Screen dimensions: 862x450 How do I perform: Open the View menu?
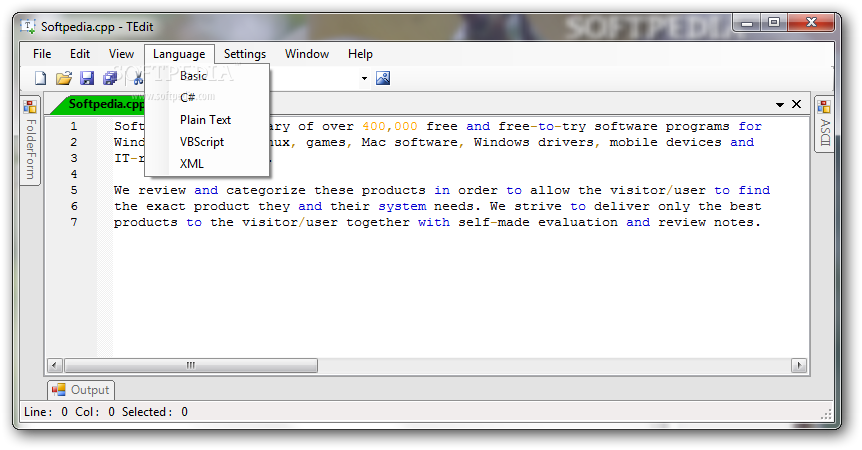[x=121, y=54]
